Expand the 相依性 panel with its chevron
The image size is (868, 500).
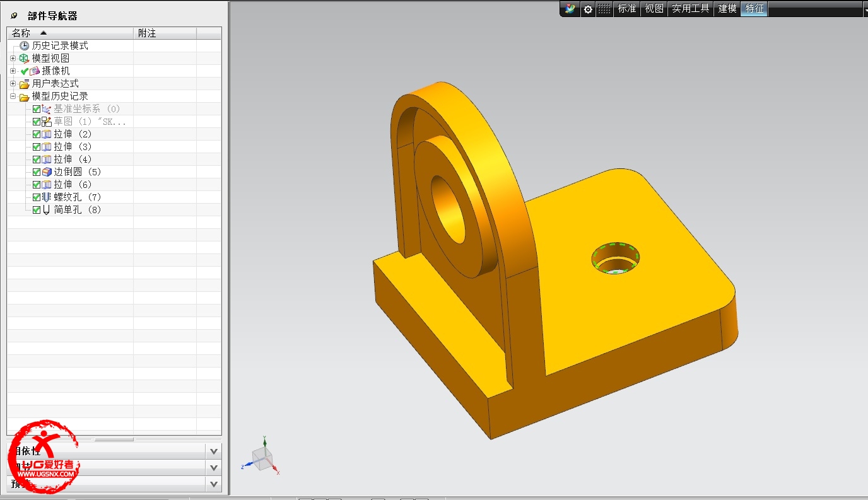pos(214,451)
